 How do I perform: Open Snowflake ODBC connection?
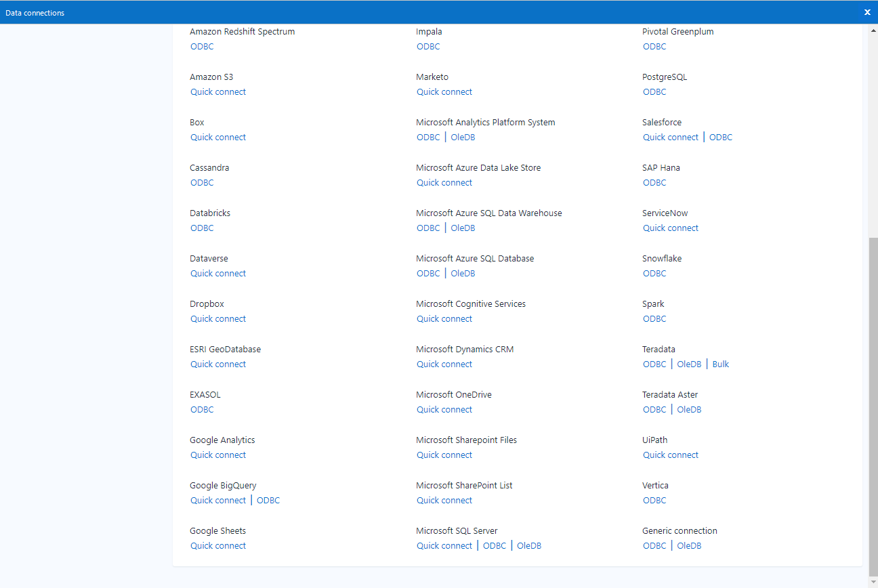tap(654, 273)
